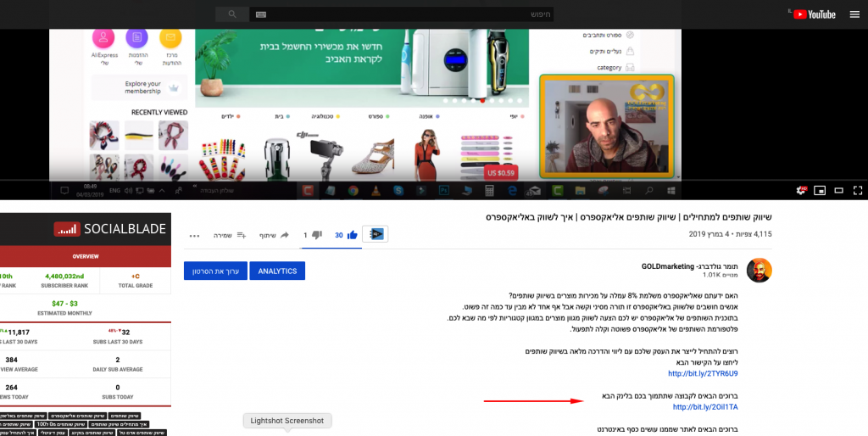The width and height of the screenshot is (868, 436).
Task: Click the 4,480,032nd subscriber rank value
Action: click(64, 276)
